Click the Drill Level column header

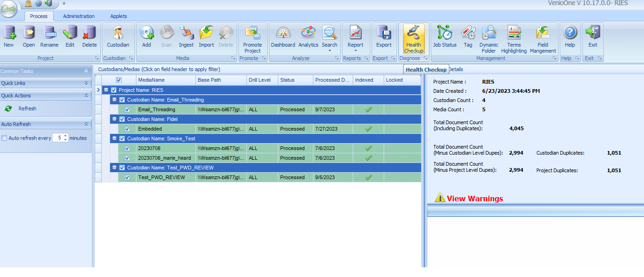pyautogui.click(x=262, y=80)
